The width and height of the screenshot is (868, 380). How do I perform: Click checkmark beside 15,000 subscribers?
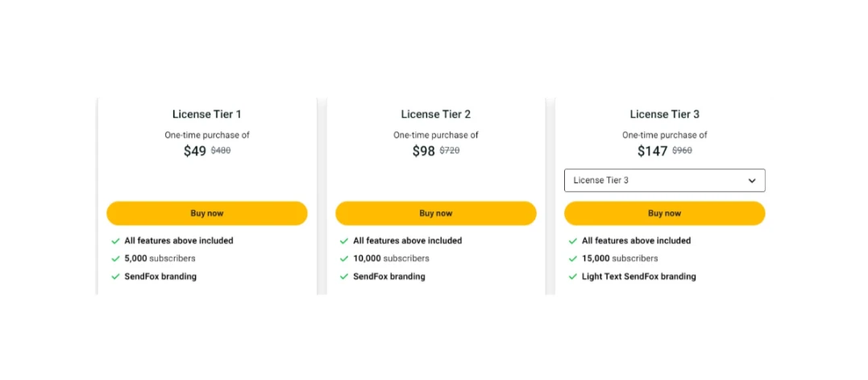[x=573, y=259]
